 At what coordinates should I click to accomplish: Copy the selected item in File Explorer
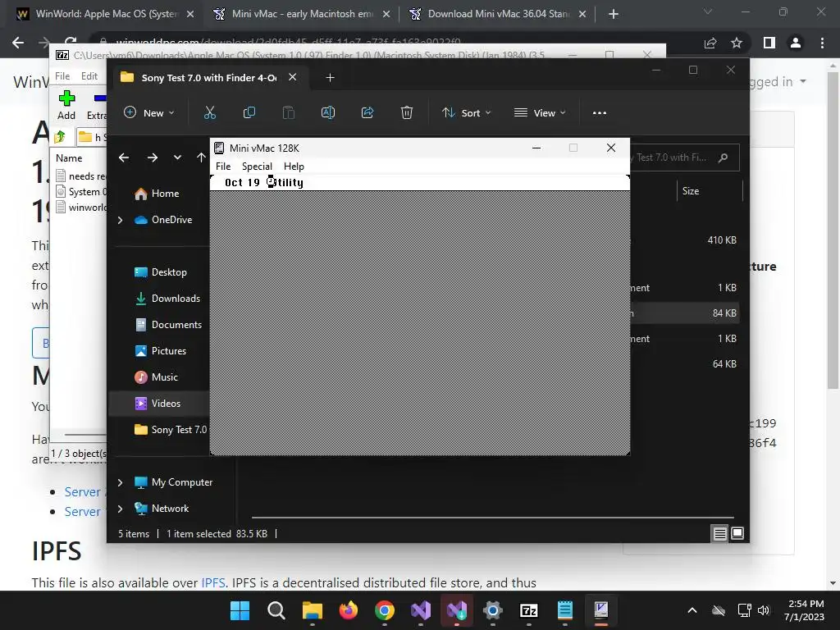click(249, 113)
